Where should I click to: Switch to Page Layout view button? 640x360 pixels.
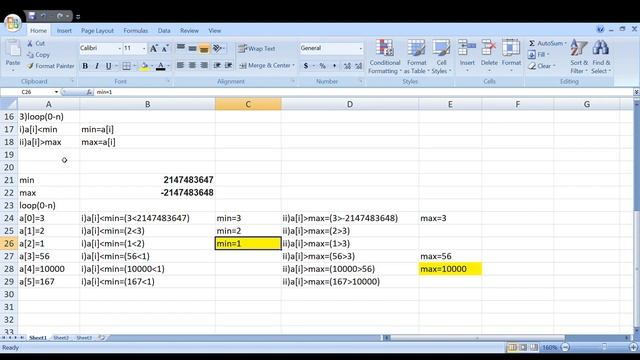(x=523, y=347)
